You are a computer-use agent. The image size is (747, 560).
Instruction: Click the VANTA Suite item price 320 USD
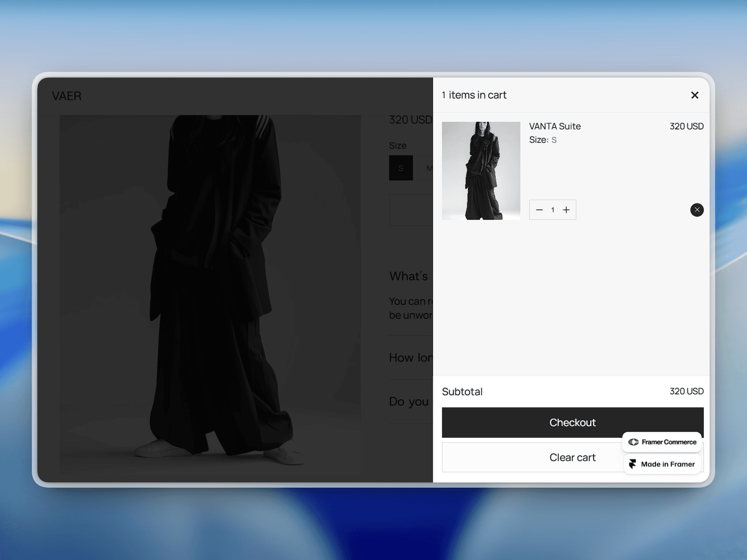(x=686, y=126)
